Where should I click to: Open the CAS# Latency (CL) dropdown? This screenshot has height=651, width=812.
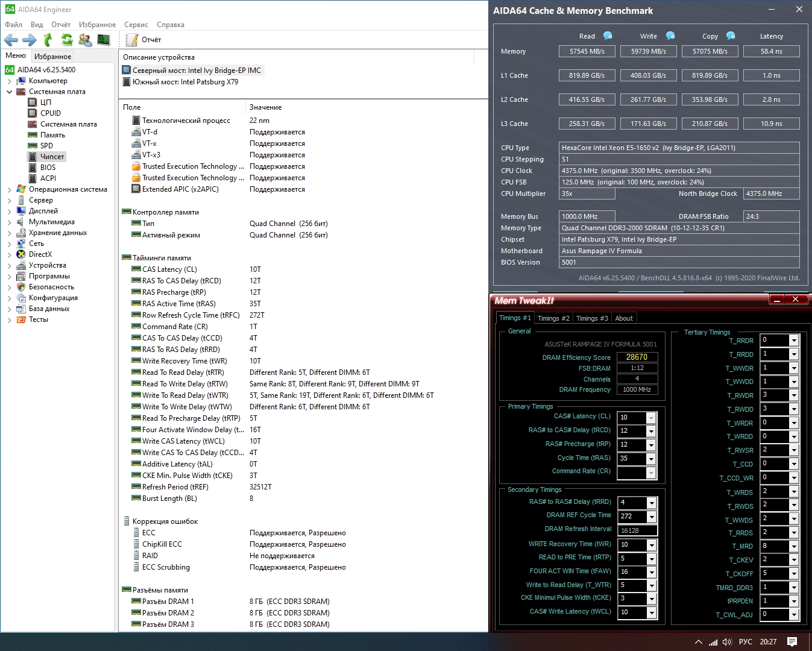[x=651, y=418]
